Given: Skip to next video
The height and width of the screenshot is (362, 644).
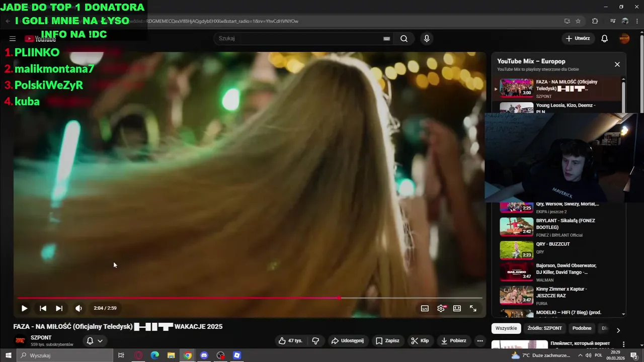Looking at the screenshot, I should [x=59, y=308].
